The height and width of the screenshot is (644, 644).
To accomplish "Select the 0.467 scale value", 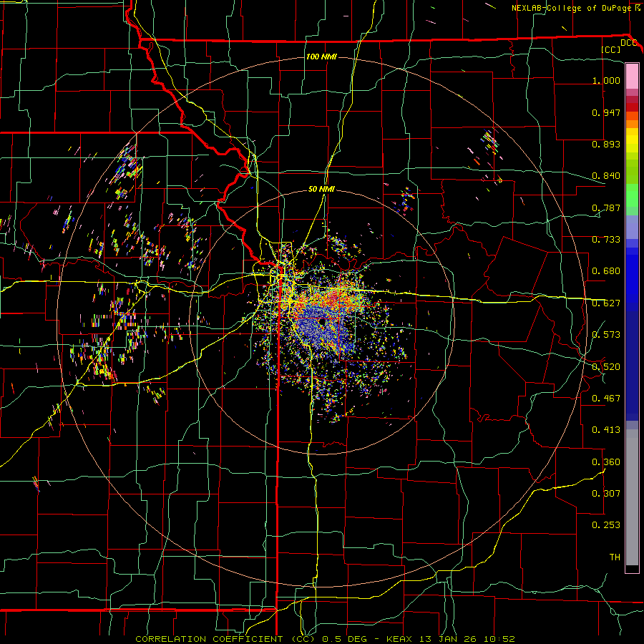I will 606,399.
